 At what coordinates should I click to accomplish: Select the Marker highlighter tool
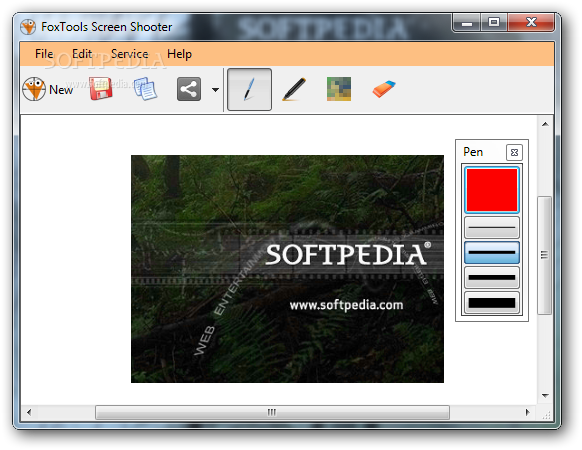pos(294,89)
